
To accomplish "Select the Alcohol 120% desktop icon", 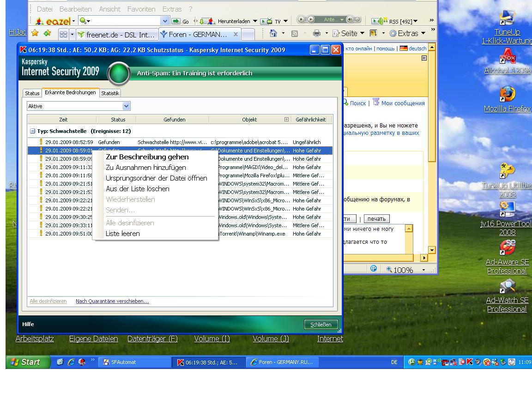I will [507, 61].
